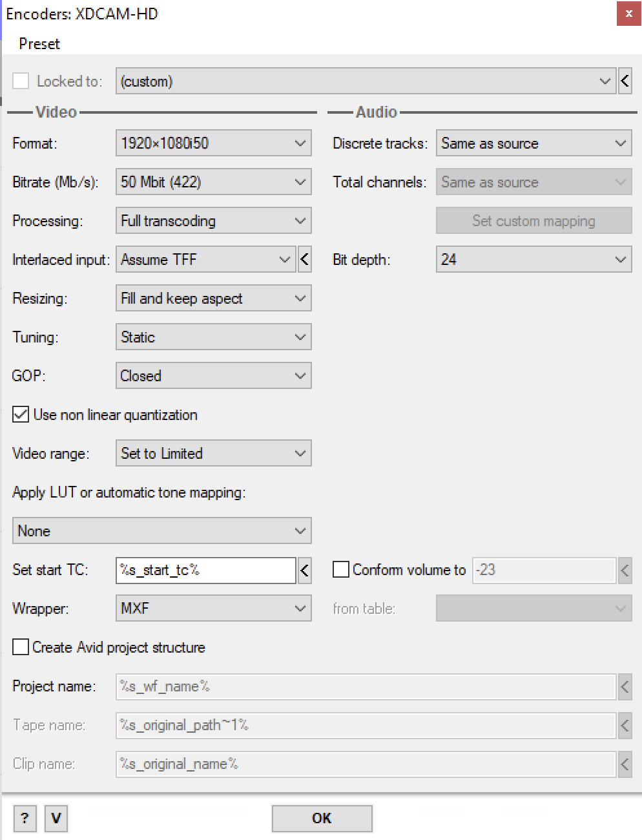Open the Tuning dropdown

click(214, 337)
